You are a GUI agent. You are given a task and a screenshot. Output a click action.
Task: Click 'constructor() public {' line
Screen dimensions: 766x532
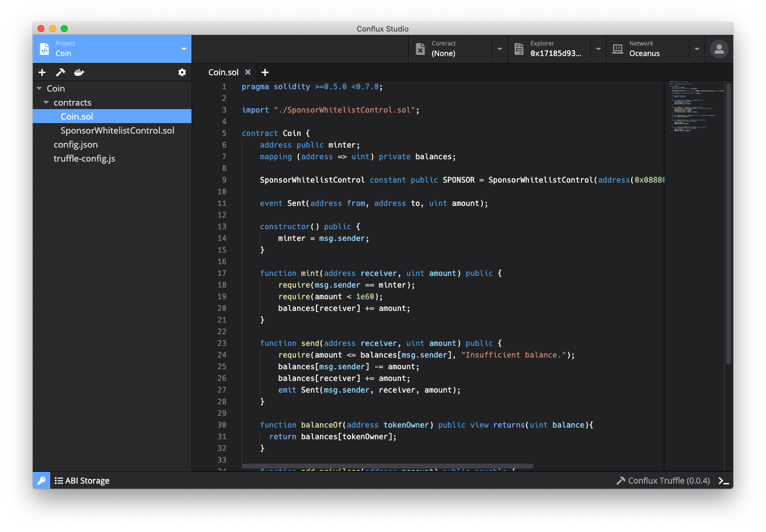(310, 226)
